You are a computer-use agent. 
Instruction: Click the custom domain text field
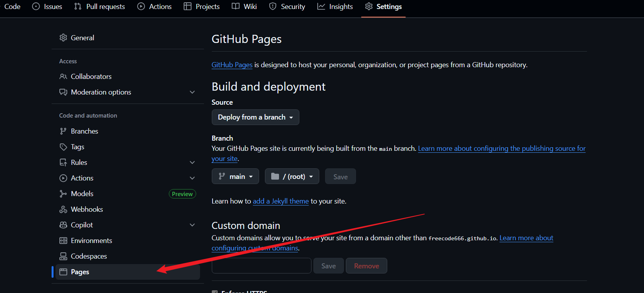261,266
